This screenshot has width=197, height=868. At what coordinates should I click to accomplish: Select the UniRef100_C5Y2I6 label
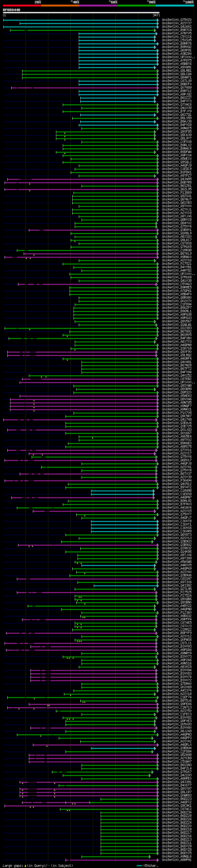[x=176, y=37]
